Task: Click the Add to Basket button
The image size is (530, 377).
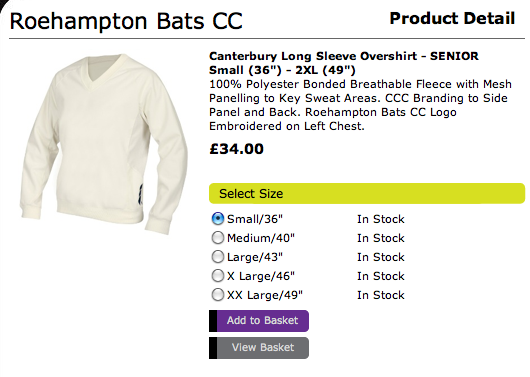Action: point(259,321)
